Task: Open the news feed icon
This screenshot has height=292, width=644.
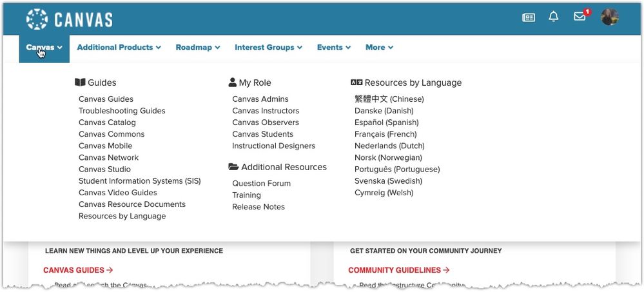Action: pos(529,17)
